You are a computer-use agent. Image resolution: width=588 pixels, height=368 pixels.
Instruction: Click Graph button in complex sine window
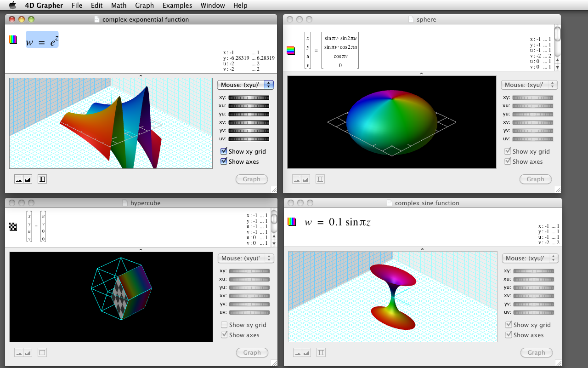pos(537,353)
